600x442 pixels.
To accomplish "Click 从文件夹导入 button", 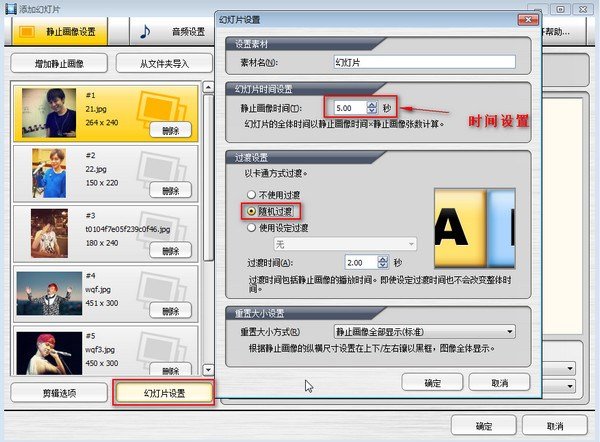I will coord(164,64).
